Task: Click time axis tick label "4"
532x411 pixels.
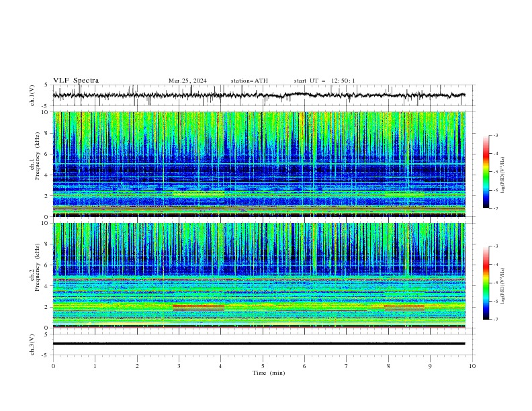Action: point(221,366)
